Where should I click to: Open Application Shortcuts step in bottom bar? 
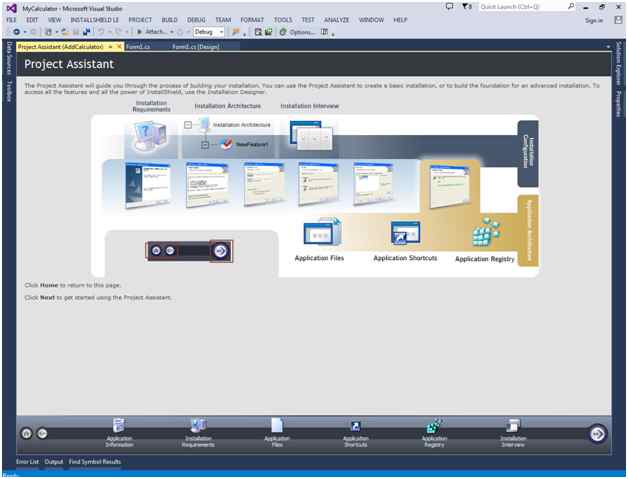355,433
